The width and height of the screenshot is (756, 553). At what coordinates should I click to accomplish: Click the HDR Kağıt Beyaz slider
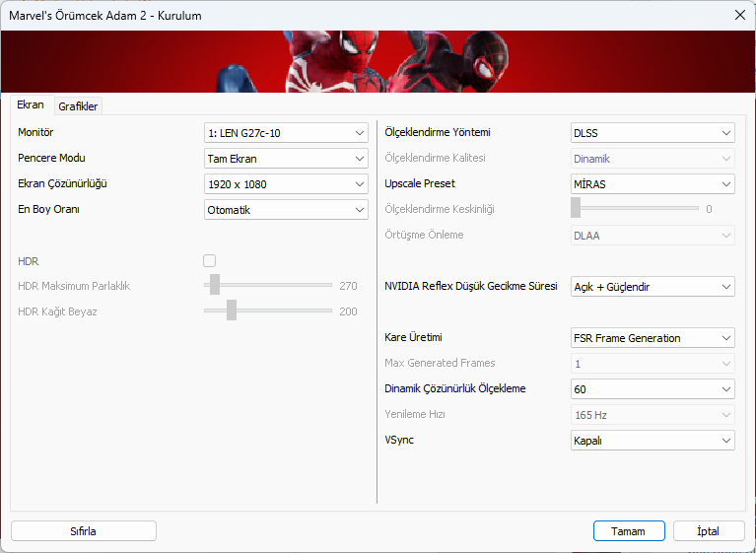pyautogui.click(x=268, y=311)
